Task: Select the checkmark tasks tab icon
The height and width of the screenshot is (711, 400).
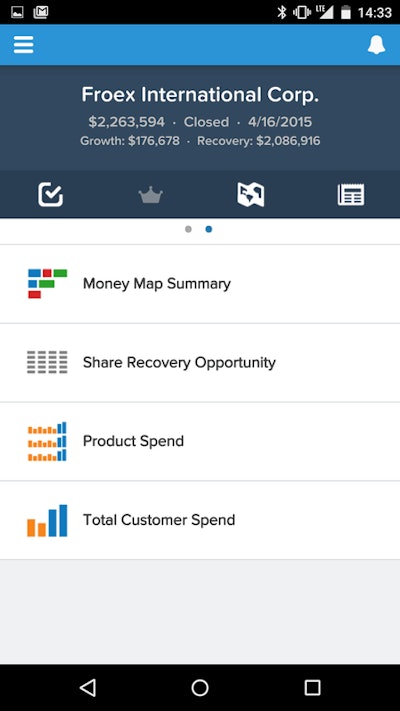Action: tap(50, 195)
